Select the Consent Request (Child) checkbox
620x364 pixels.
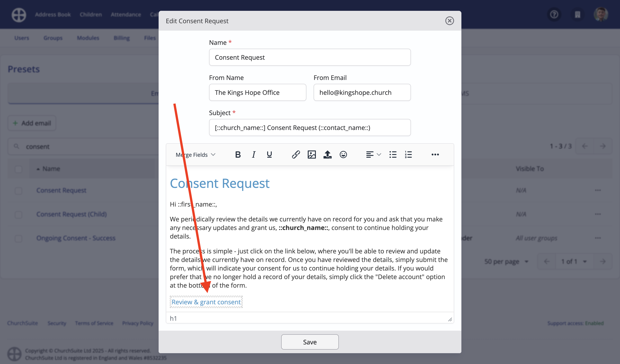point(18,214)
